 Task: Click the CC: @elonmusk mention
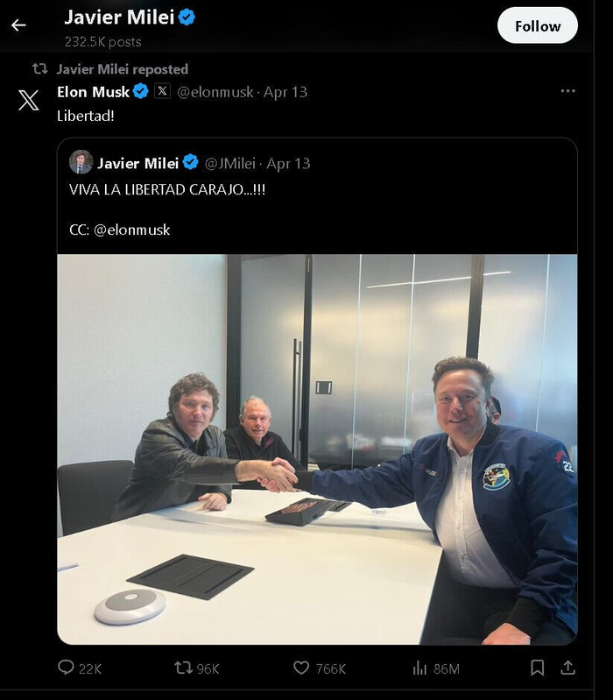click(131, 230)
